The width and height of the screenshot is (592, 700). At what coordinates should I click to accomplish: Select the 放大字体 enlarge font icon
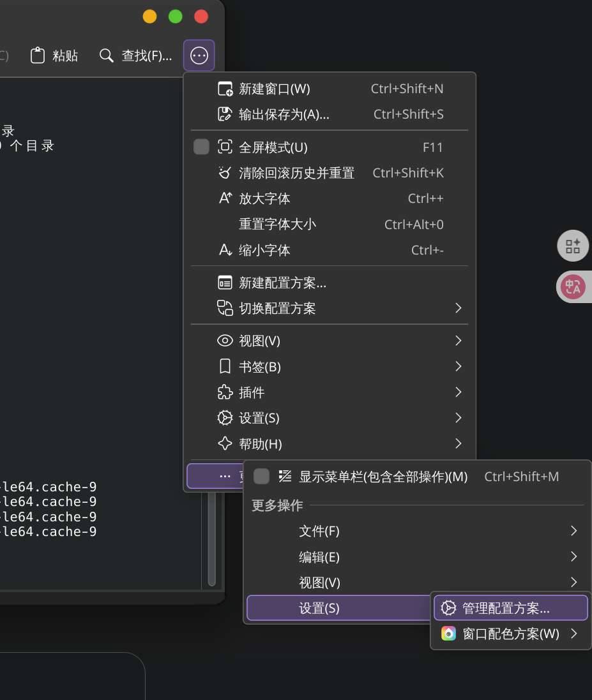[x=225, y=198]
